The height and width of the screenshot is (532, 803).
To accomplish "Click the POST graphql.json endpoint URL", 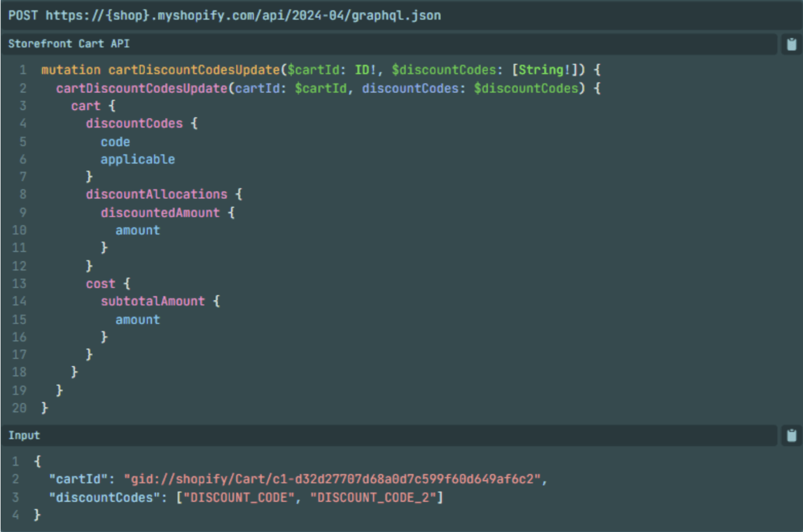I will [243, 15].
